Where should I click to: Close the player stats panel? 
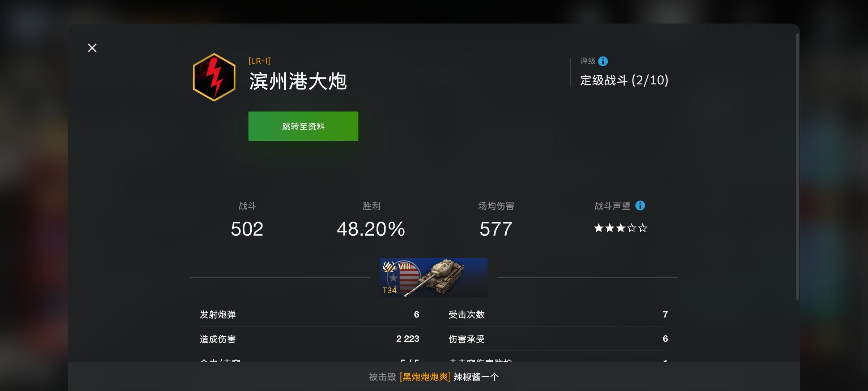(x=92, y=48)
